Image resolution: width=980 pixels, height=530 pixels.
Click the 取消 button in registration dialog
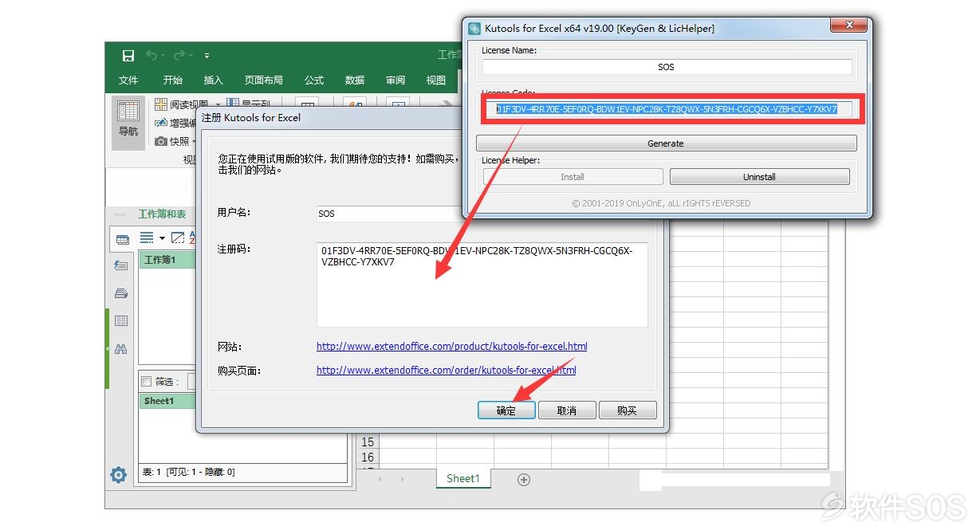pos(567,410)
